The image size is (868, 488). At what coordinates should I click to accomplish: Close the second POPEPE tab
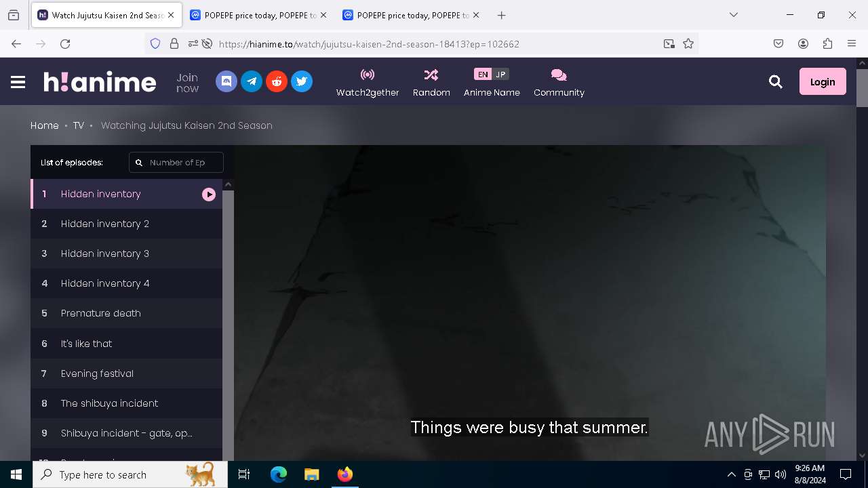(x=475, y=15)
